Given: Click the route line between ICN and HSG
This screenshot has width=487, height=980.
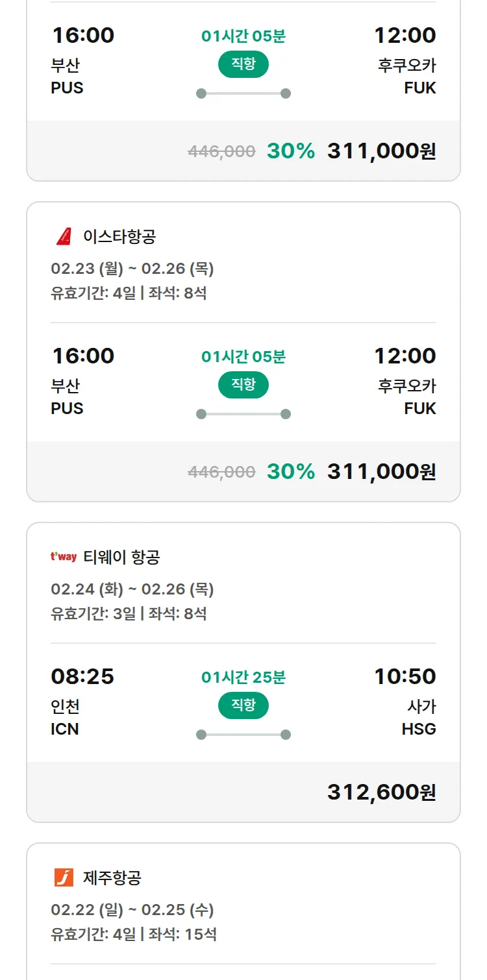Looking at the screenshot, I should 243,735.
